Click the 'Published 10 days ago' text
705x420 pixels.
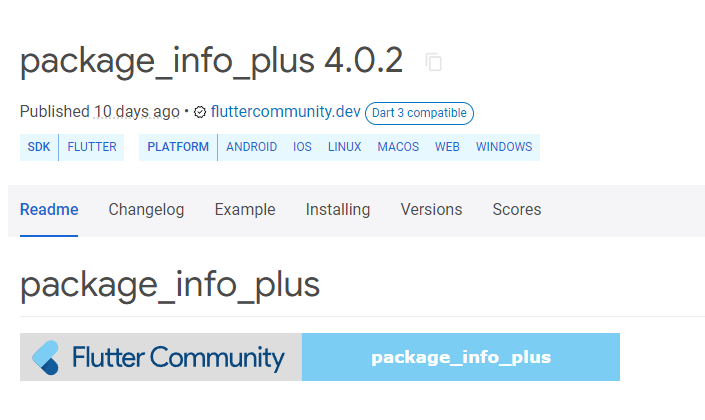point(99,112)
